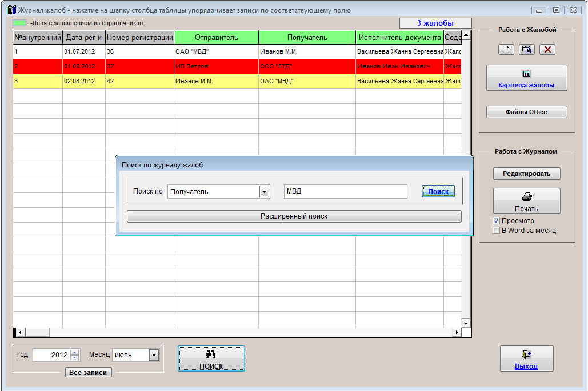
Task: Sort by Дата рег-и column header
Action: (84, 38)
